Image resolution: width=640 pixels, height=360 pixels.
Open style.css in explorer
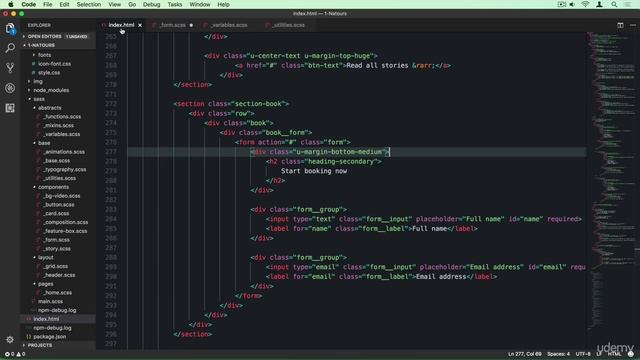[49, 73]
